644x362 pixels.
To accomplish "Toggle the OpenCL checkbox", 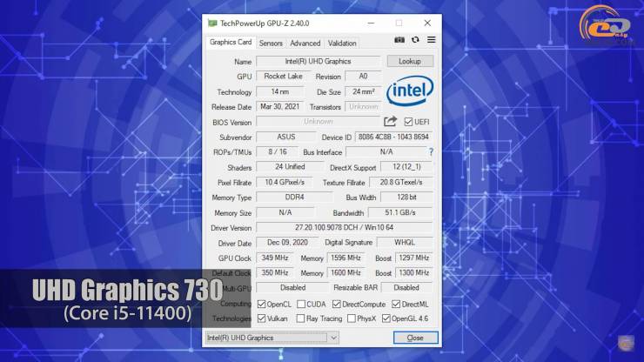I will [261, 304].
